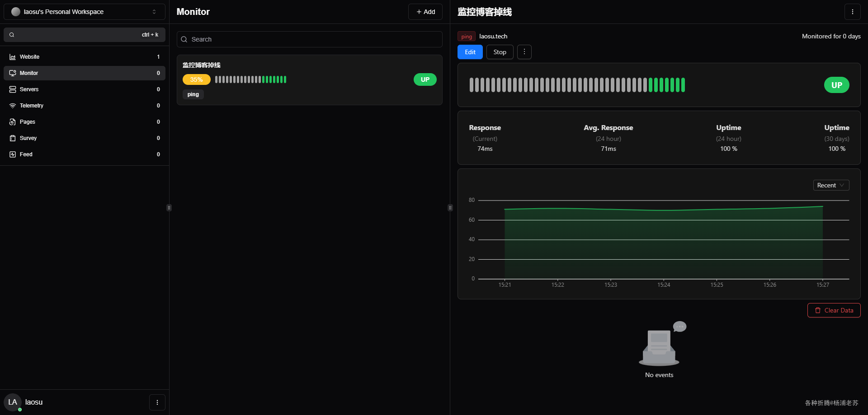This screenshot has height=415, width=868.
Task: Select the Servers sidebar item
Action: tap(85, 89)
